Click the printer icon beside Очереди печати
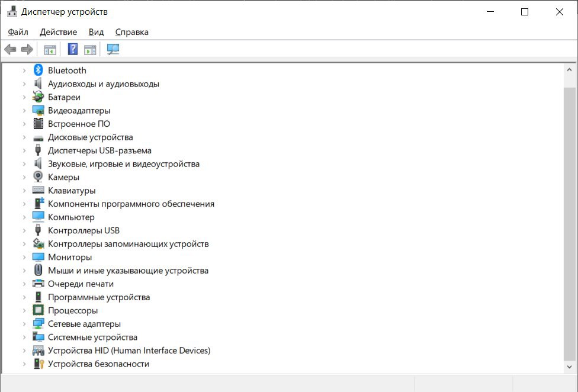The image size is (578, 392). [38, 283]
